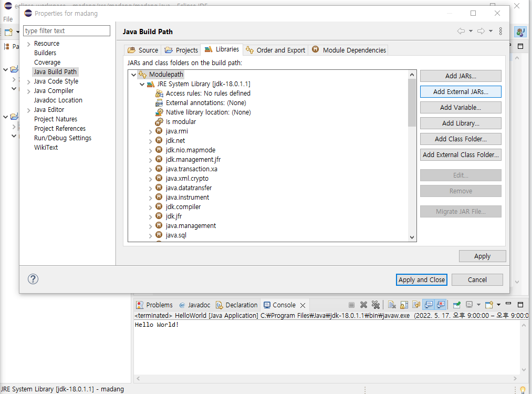Switch to the Projects tab
Viewport: 532px width, 394px height.
(181, 50)
